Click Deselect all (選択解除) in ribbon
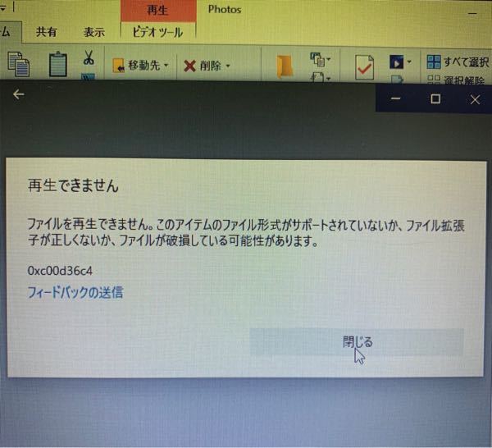492x448 pixels. pos(455,80)
